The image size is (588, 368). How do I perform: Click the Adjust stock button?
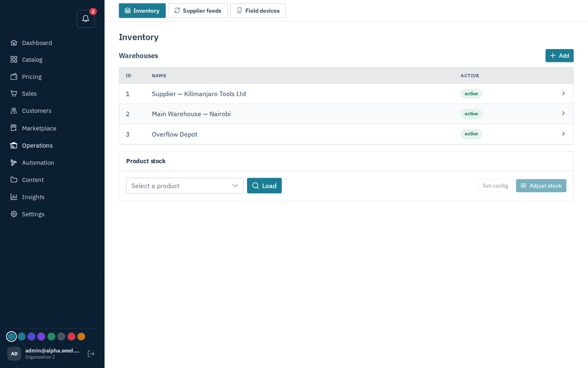coord(541,185)
